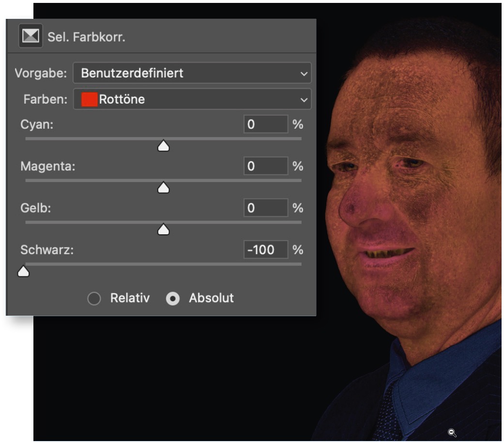Click the Magenta slider handle
Image resolution: width=504 pixels, height=443 pixels.
point(163,187)
